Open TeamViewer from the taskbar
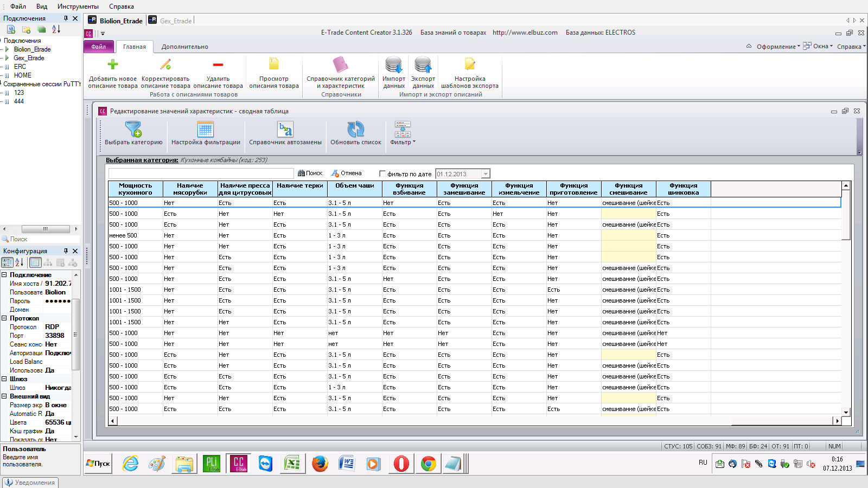 (266, 464)
